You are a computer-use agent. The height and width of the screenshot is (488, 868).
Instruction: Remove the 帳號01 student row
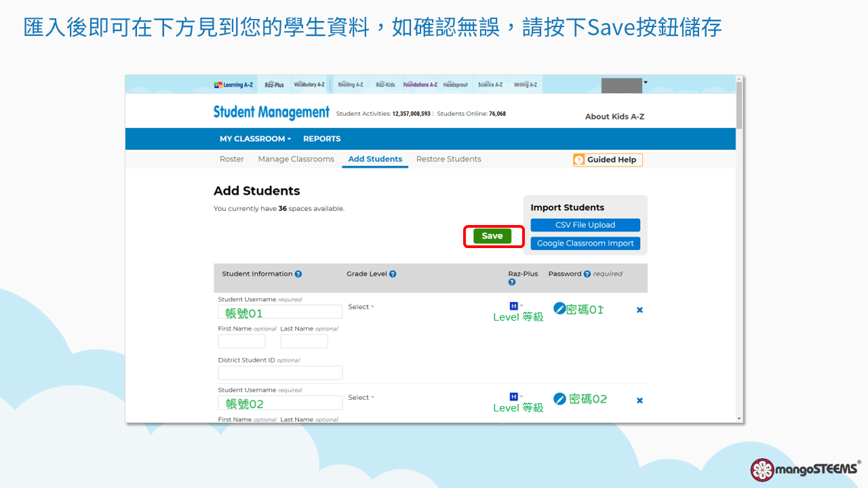tap(639, 310)
